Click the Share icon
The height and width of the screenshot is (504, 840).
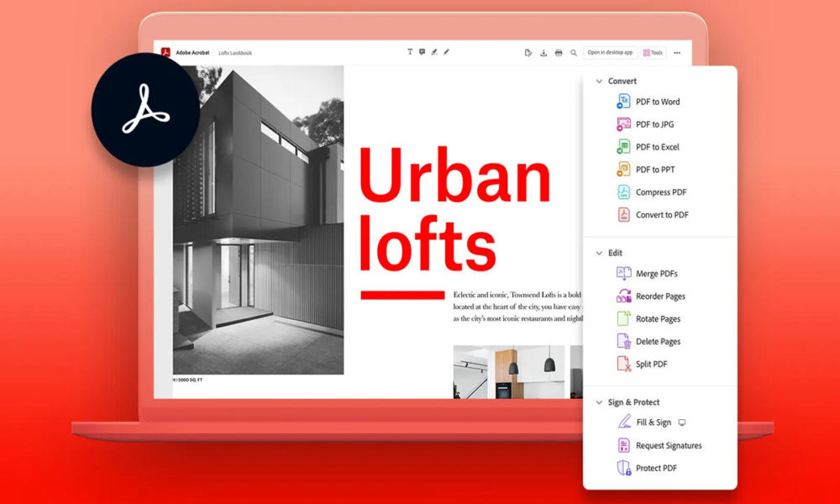click(x=528, y=52)
